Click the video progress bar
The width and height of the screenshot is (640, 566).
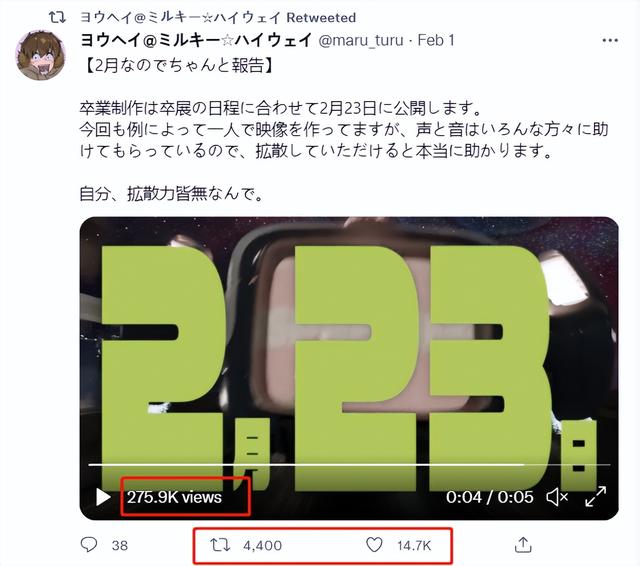coord(349,464)
